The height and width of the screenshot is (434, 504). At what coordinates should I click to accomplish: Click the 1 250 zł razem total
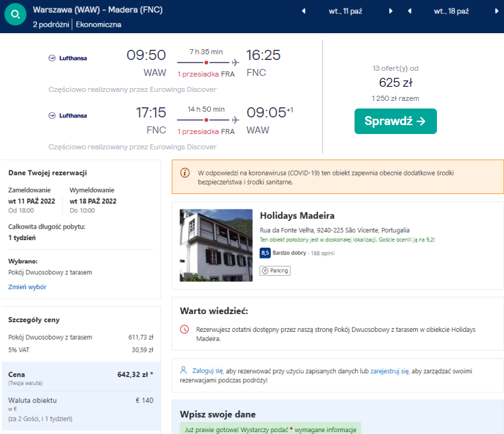pos(395,99)
